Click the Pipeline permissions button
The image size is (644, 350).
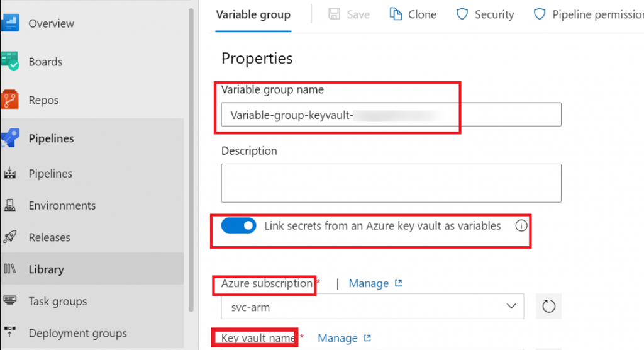coord(589,14)
